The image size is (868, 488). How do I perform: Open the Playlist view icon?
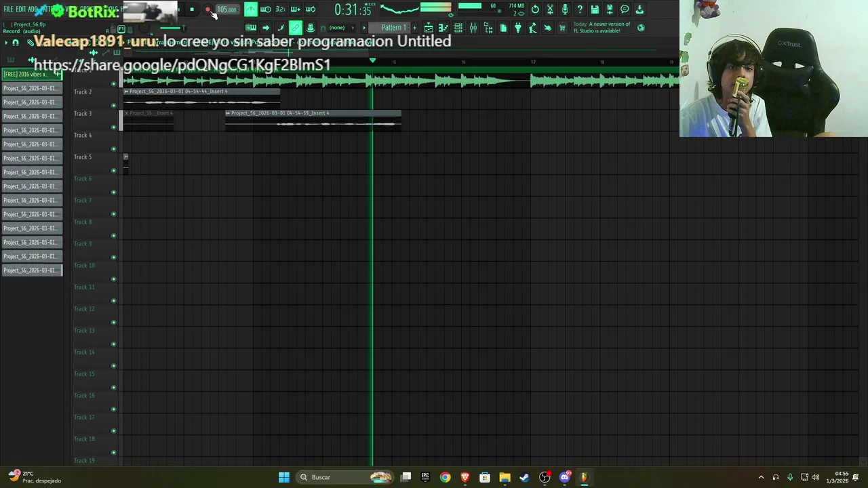[x=429, y=28]
